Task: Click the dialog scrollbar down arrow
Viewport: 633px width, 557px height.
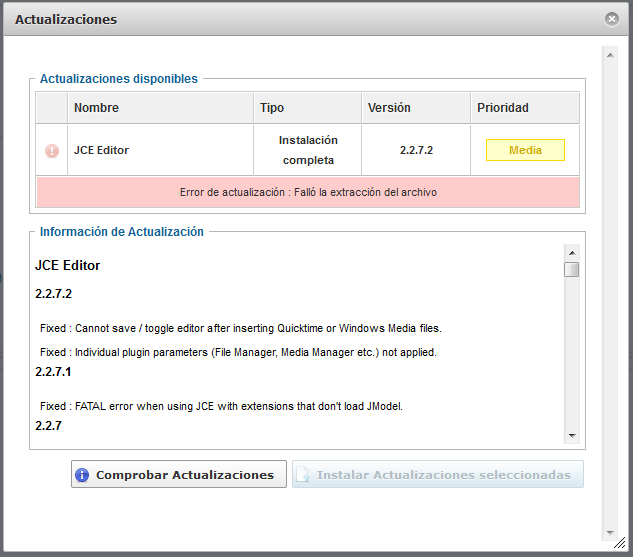Action: coord(610,532)
